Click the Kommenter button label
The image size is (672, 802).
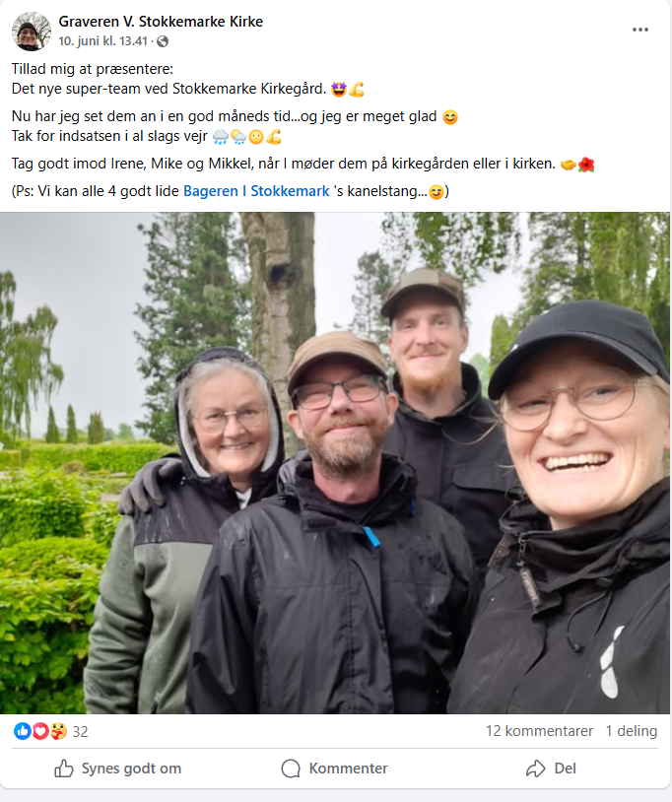pyautogui.click(x=348, y=769)
